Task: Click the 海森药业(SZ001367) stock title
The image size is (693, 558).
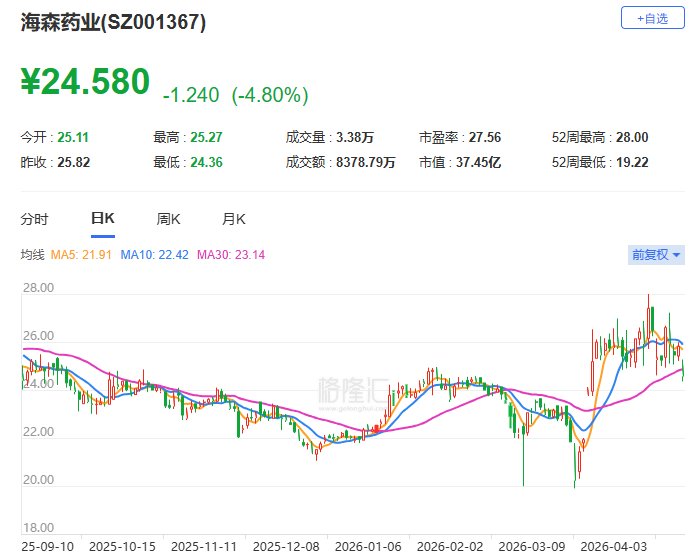Action: click(x=113, y=22)
